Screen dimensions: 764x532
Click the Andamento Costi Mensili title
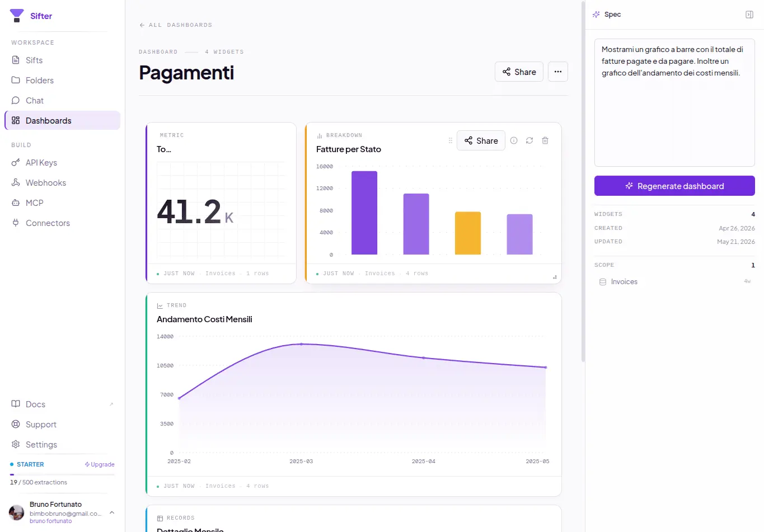[204, 319]
